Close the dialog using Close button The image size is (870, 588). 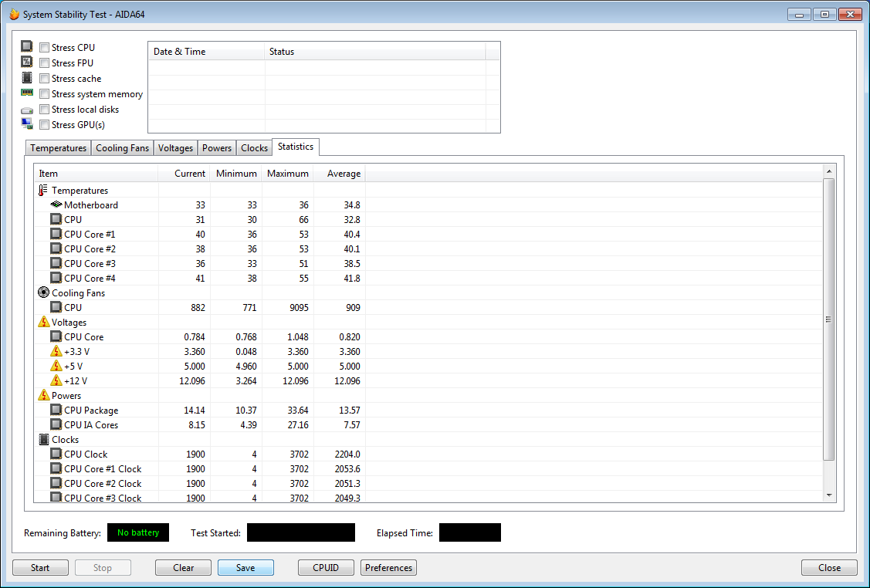[x=830, y=567]
